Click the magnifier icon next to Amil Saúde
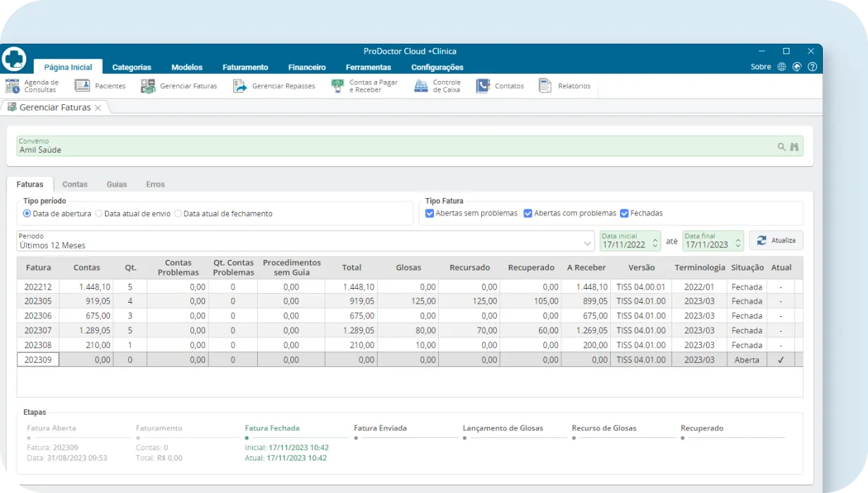The width and height of the screenshot is (868, 493). [x=781, y=146]
